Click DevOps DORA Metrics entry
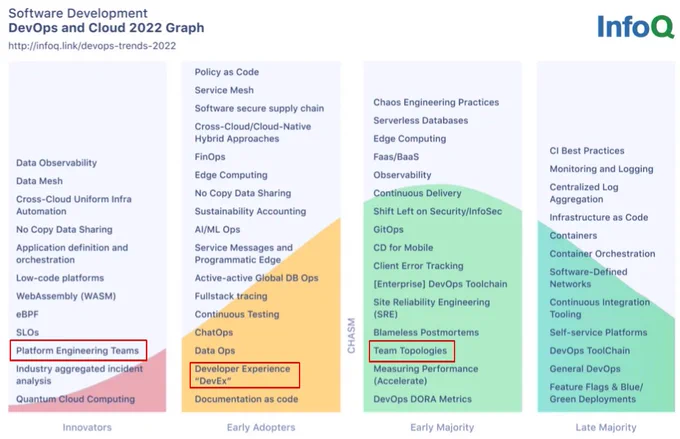This screenshot has height=439, width=680. coord(422,399)
